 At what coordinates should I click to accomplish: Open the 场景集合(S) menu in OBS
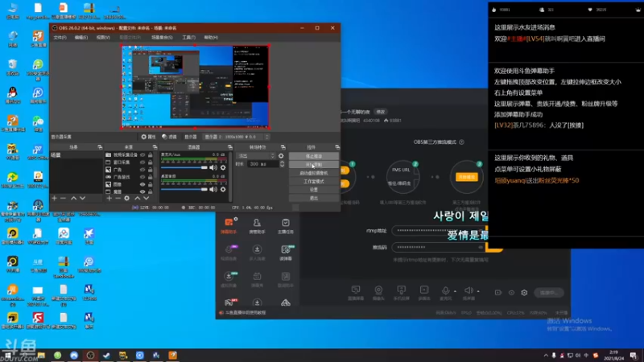[162, 37]
